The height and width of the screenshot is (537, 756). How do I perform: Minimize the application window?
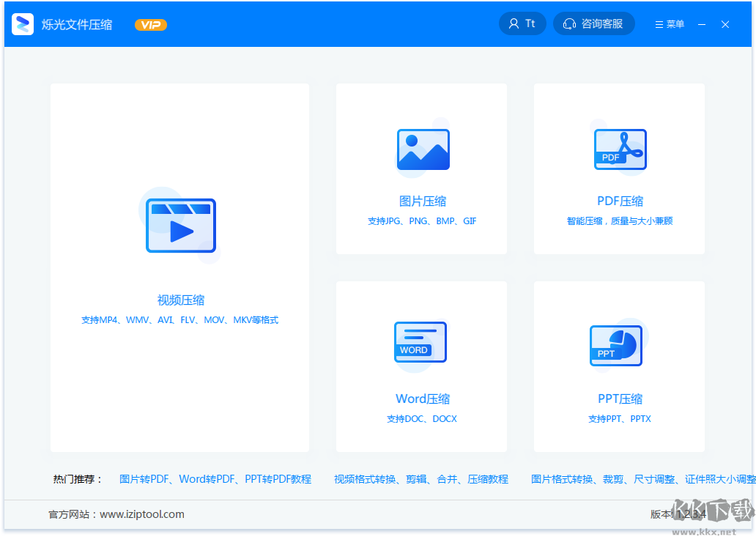[702, 24]
